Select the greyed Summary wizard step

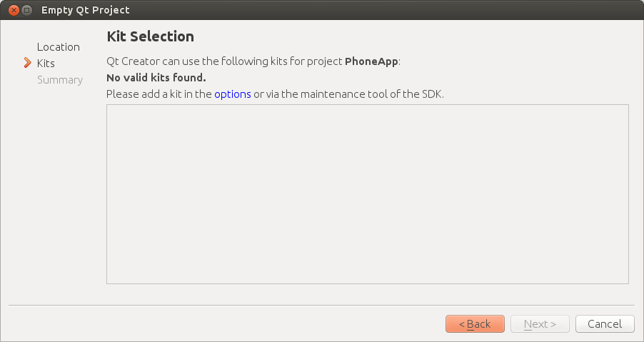click(60, 80)
